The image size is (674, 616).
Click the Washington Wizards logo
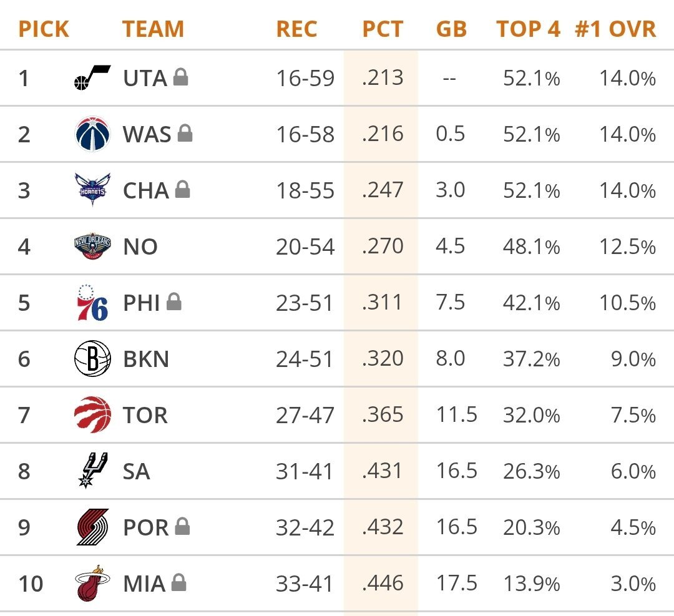[x=92, y=134]
